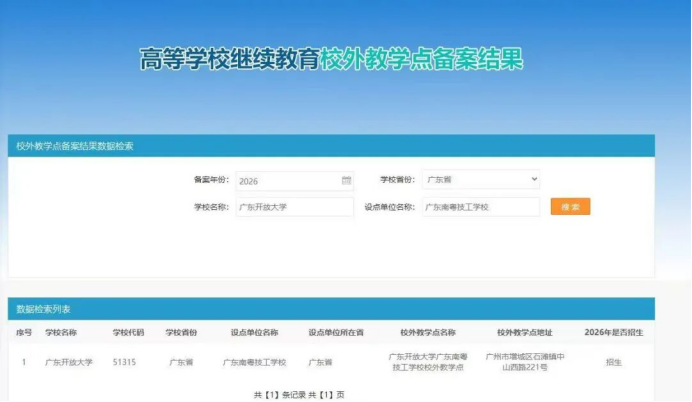Click the 校外教学点地址 column header

(524, 333)
